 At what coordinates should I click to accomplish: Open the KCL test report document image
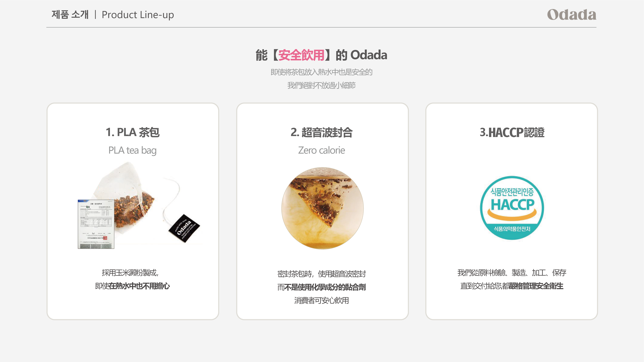coord(96,224)
